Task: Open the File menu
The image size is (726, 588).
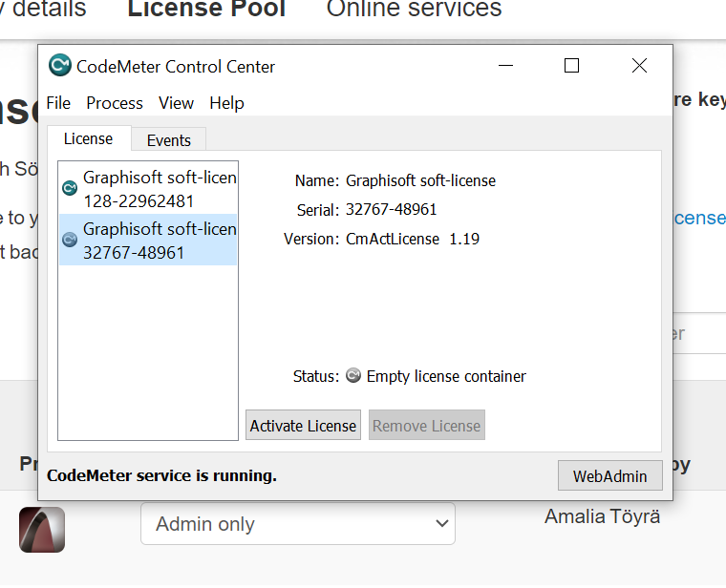Action: coord(58,103)
